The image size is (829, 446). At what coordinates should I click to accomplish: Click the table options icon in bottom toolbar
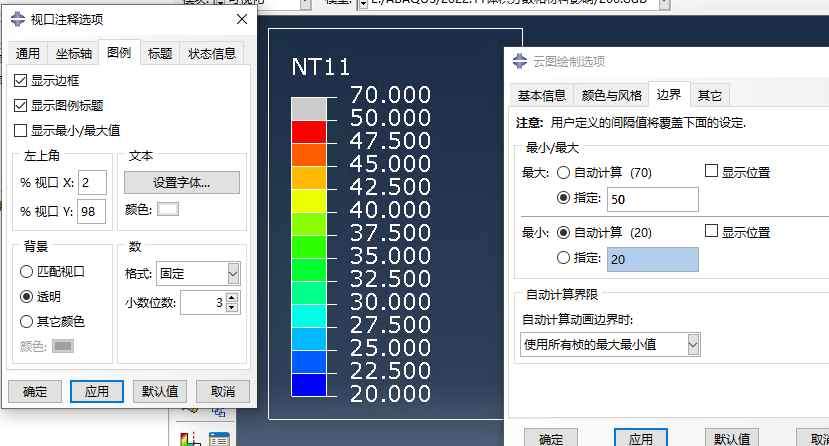218,438
